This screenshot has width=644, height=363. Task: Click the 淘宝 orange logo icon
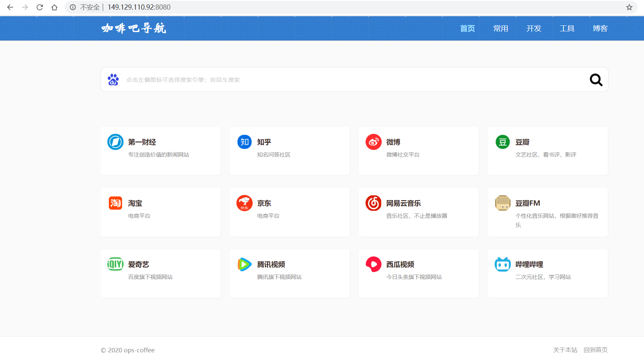115,203
